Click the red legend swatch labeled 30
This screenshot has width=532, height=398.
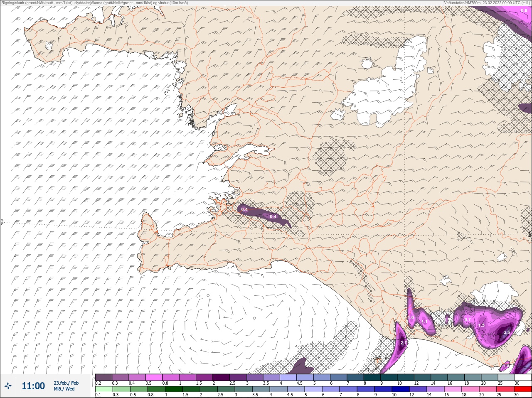click(522, 389)
